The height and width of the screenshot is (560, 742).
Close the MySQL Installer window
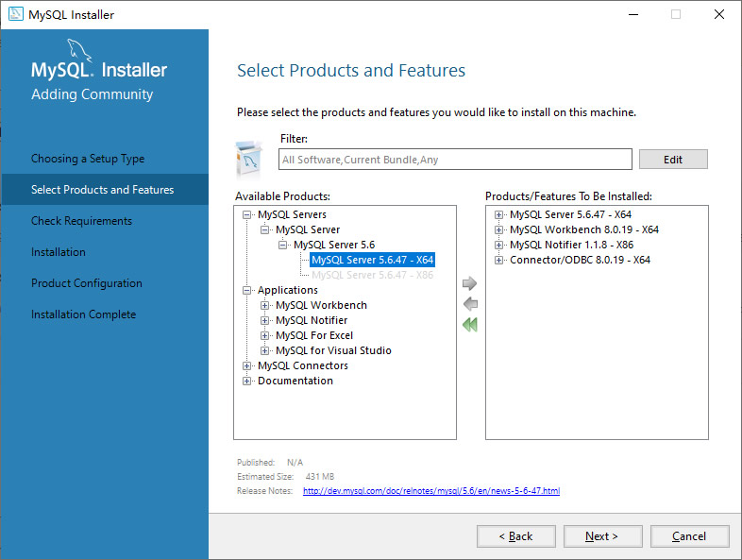point(718,14)
